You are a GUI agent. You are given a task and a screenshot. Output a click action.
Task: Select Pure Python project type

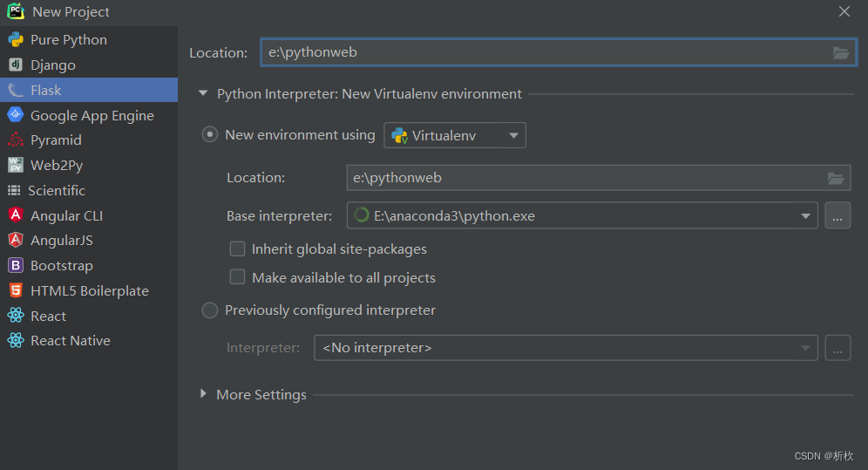pyautogui.click(x=68, y=40)
